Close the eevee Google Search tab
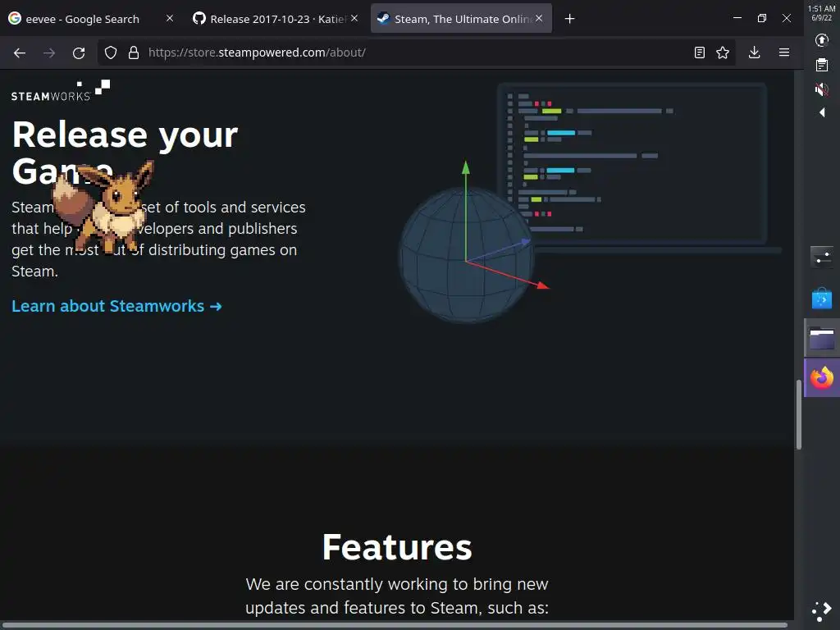Image resolution: width=840 pixels, height=630 pixels. pyautogui.click(x=170, y=18)
